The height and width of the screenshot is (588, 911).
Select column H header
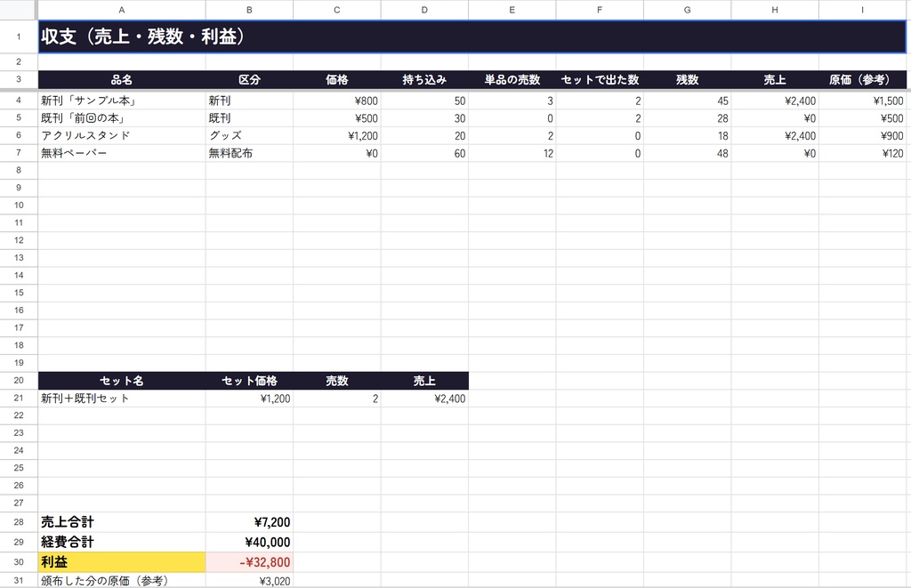click(775, 10)
